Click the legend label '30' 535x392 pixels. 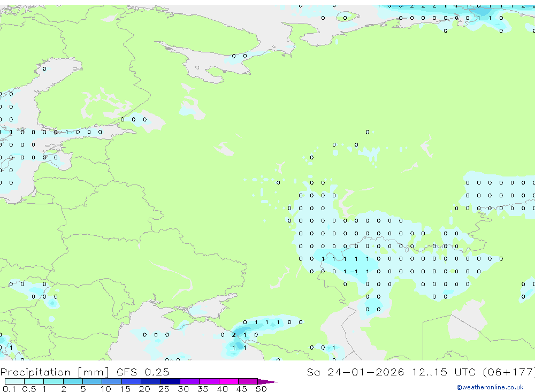tap(183, 389)
